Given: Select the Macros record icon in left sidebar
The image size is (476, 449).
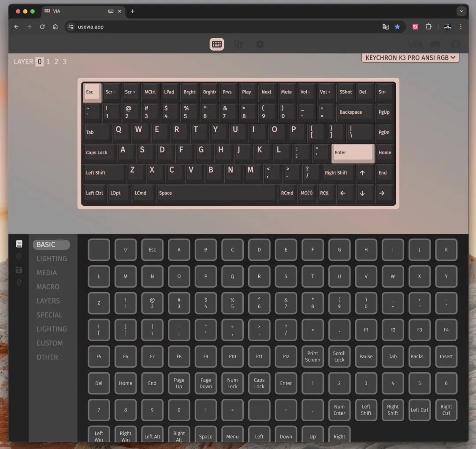Looking at the screenshot, I should point(19,256).
